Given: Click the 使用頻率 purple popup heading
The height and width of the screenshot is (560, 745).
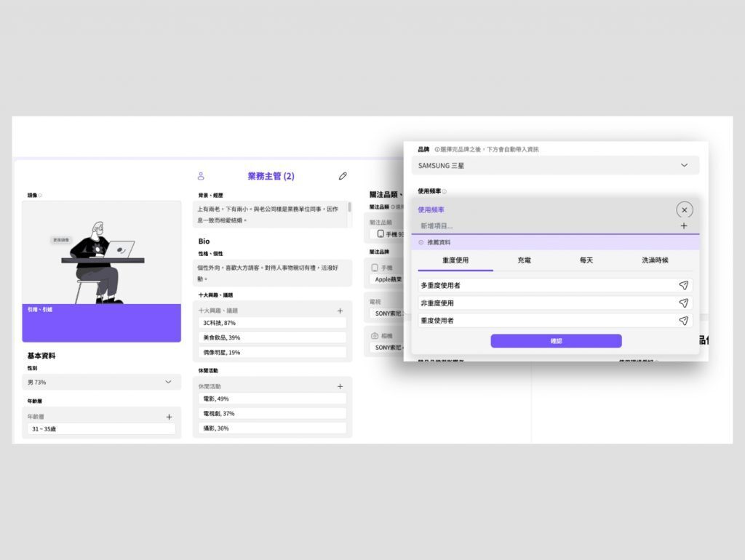Looking at the screenshot, I should 431,210.
